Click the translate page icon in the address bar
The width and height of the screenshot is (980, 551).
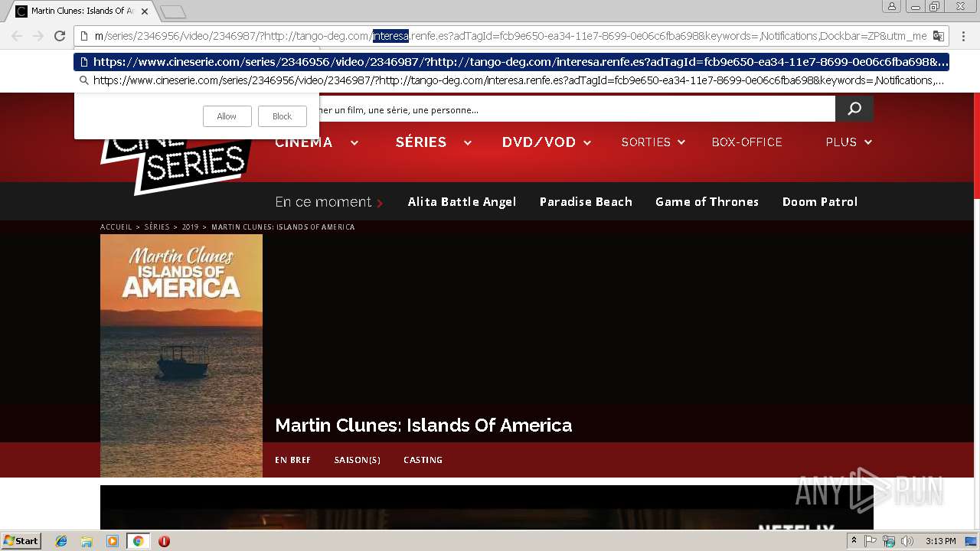(938, 36)
